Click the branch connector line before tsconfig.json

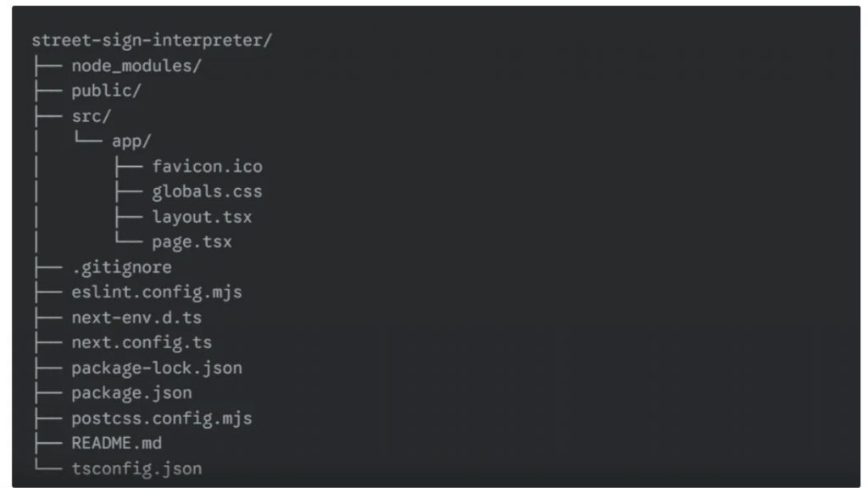coord(47,469)
